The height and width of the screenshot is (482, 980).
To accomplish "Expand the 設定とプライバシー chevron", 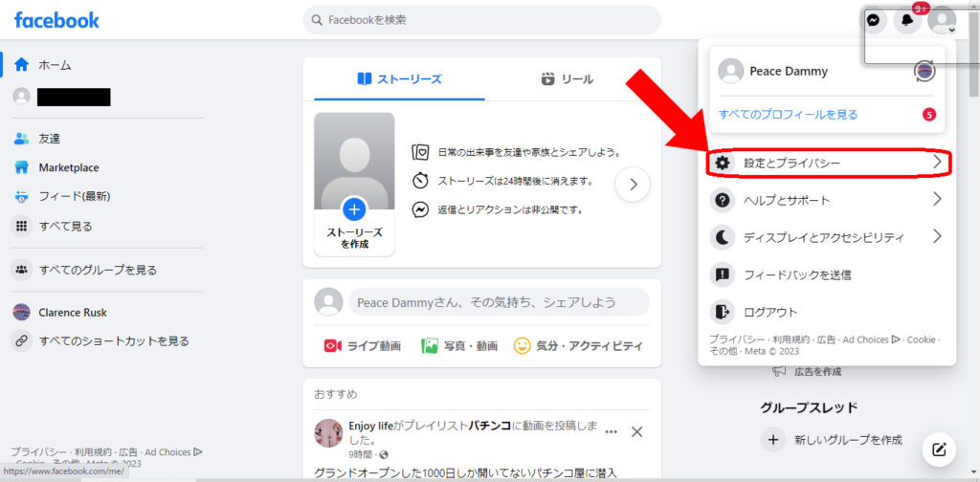I will pyautogui.click(x=937, y=163).
